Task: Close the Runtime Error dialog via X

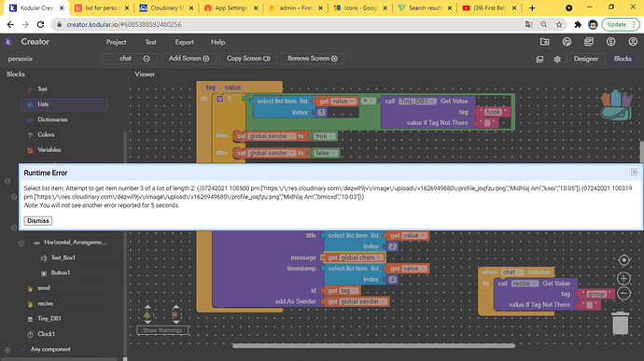Action: tap(634, 172)
